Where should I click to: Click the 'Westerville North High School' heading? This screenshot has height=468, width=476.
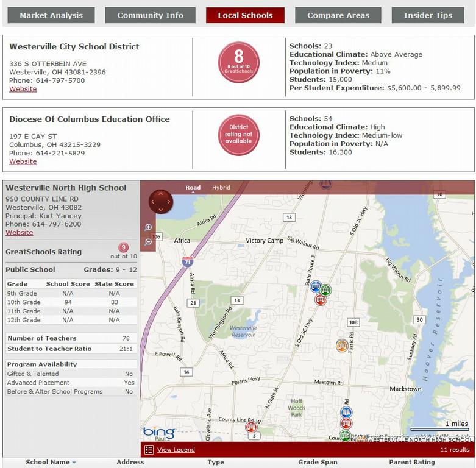click(x=66, y=188)
